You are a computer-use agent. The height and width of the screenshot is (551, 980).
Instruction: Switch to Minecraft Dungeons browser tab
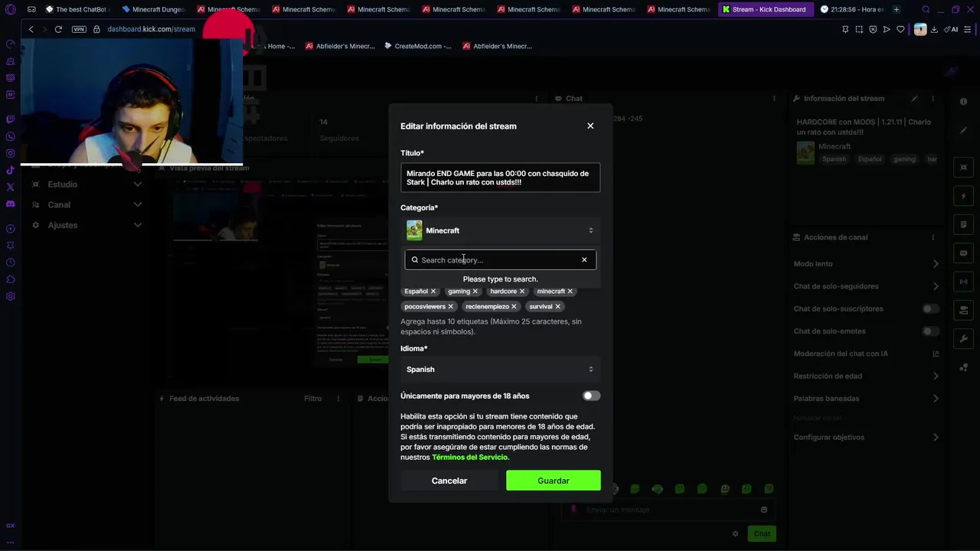point(153,9)
